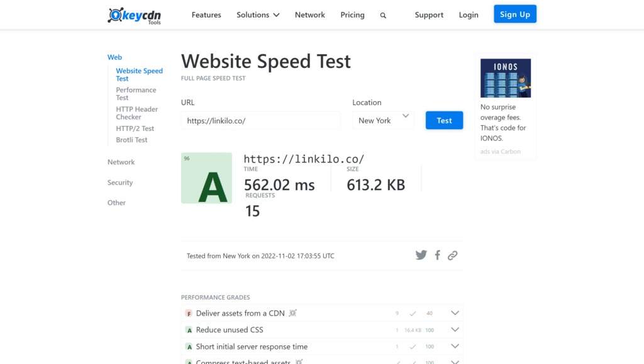
Task: Open Performance Test in sidebar
Action: click(x=136, y=94)
